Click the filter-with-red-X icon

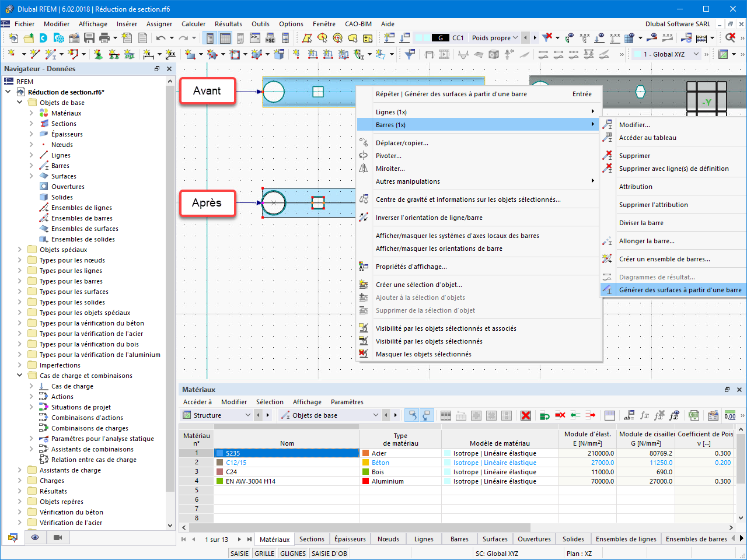[547, 38]
